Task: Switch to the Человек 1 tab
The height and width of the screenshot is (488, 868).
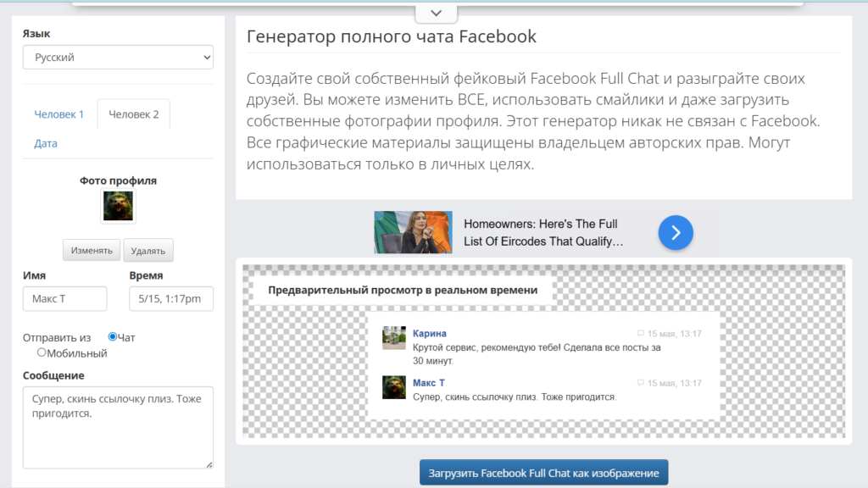Action: [x=58, y=114]
